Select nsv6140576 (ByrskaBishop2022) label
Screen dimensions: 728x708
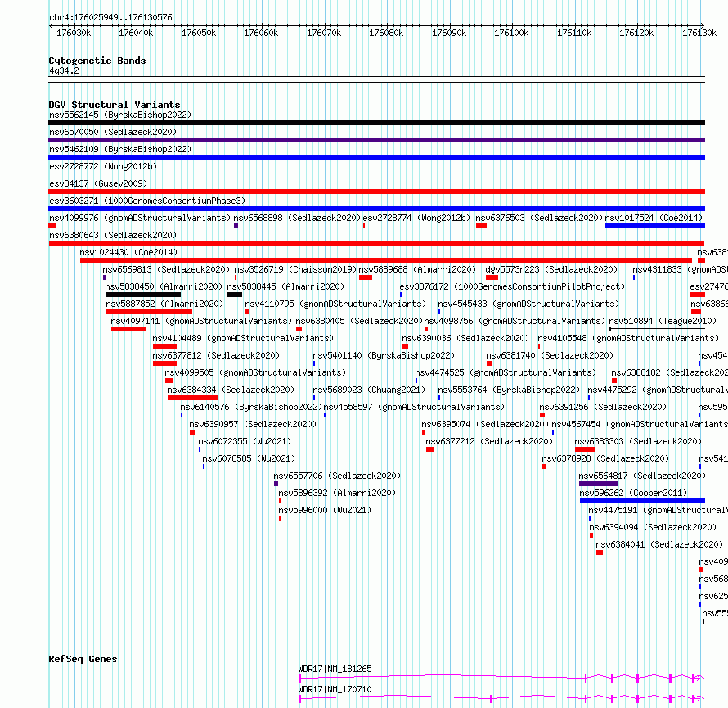coord(251,407)
